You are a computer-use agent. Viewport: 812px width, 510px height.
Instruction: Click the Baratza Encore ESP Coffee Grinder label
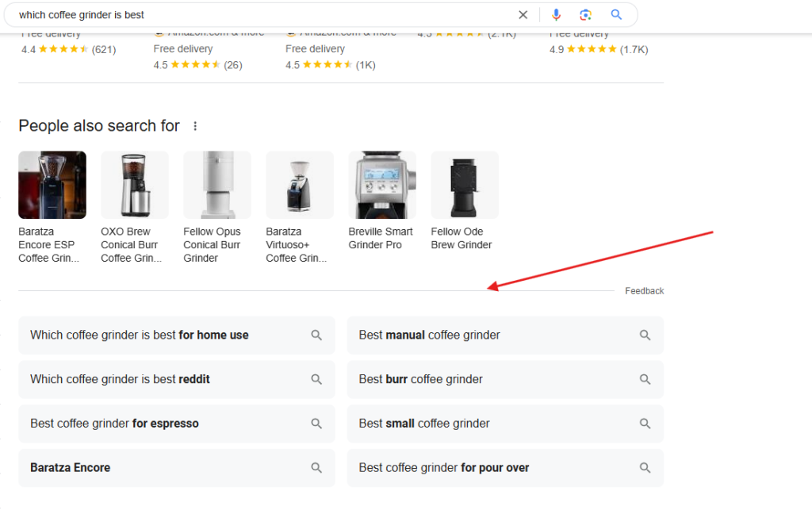49,245
